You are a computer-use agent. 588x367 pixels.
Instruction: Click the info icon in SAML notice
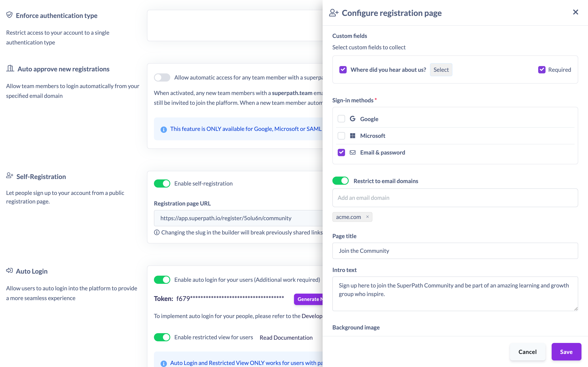click(164, 130)
